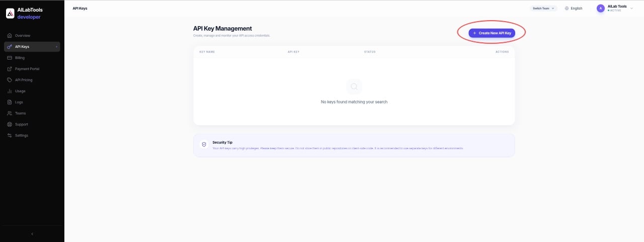Viewport: 644px width, 242px height.
Task: Open the Support page
Action: 32,125
